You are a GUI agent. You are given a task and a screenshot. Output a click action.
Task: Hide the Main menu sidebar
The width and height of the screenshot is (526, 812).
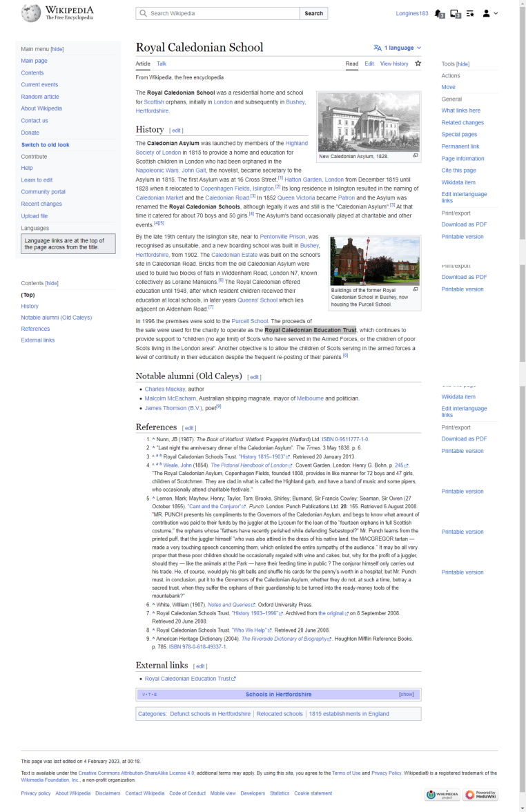(57, 49)
